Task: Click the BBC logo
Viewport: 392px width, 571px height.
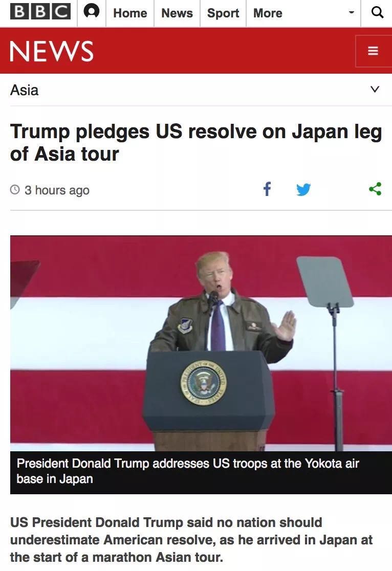Action: 40,12
